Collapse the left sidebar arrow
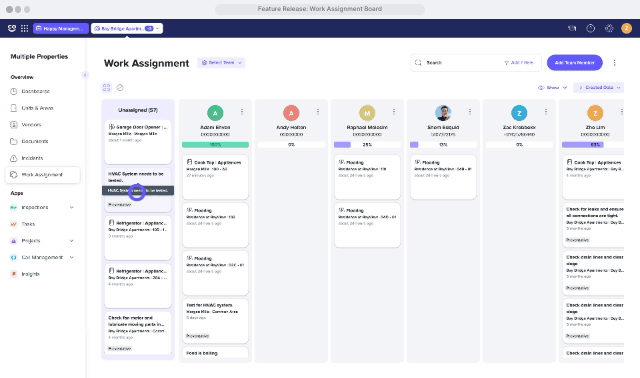 [85, 75]
